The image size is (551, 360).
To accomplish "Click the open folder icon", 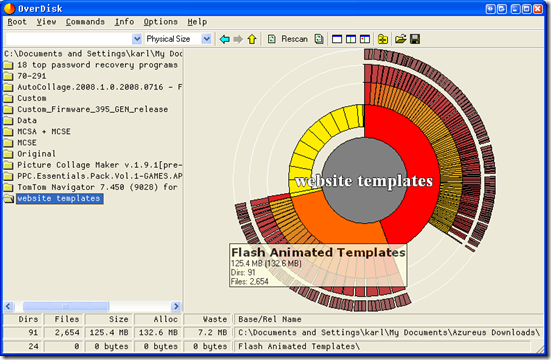I will pyautogui.click(x=401, y=39).
